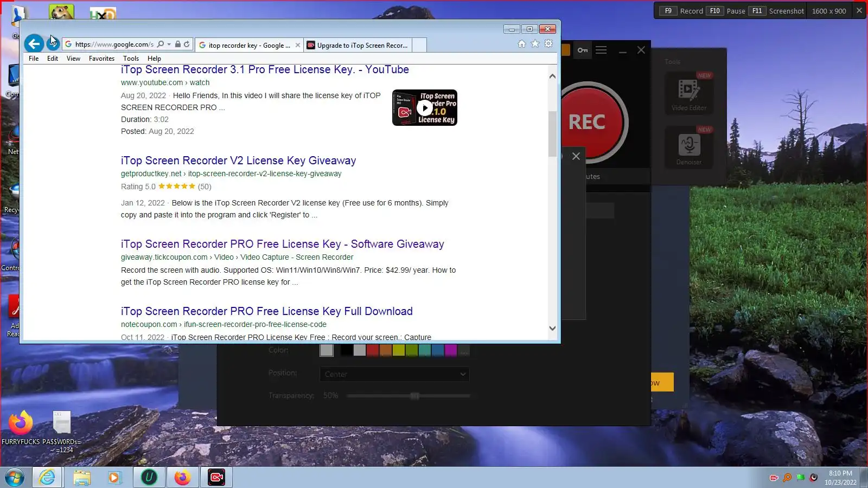Click F11 Screenshot in the capture bar
The height and width of the screenshot is (488, 868).
pyautogui.click(x=777, y=11)
